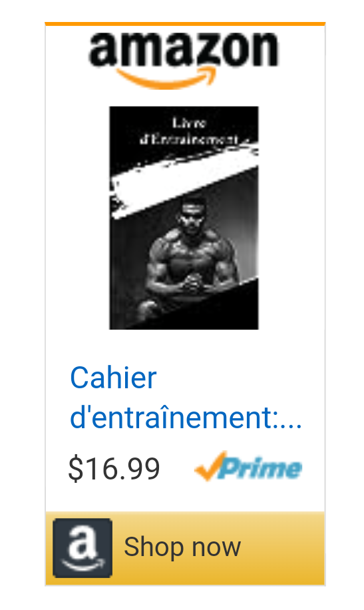Click the yellow area right of 'Shop now'

pyautogui.click(x=283, y=548)
